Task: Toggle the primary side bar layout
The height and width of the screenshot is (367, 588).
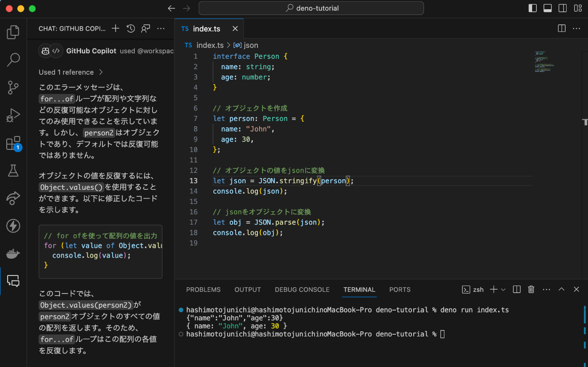Action: [533, 8]
